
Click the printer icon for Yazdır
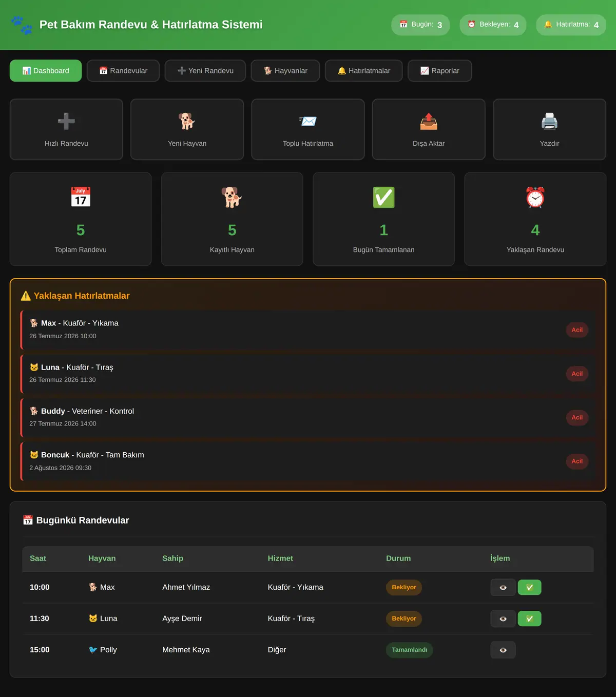coord(549,122)
